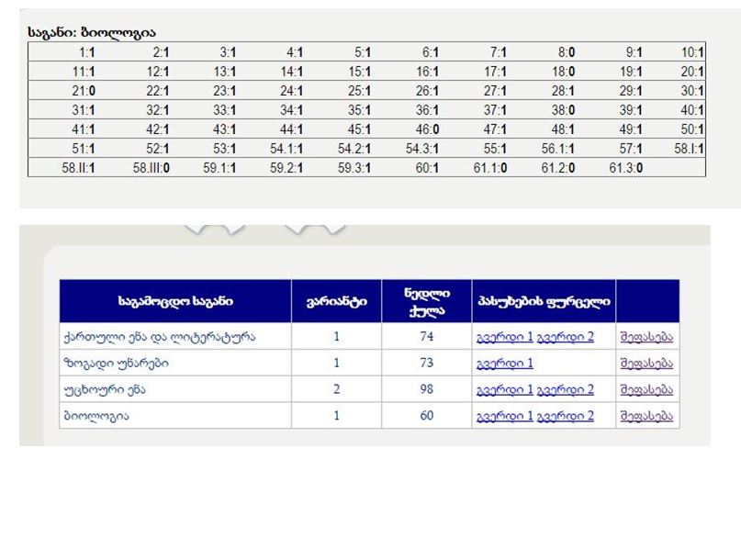
Task: Click answer cell 46:0
Action: [428, 129]
